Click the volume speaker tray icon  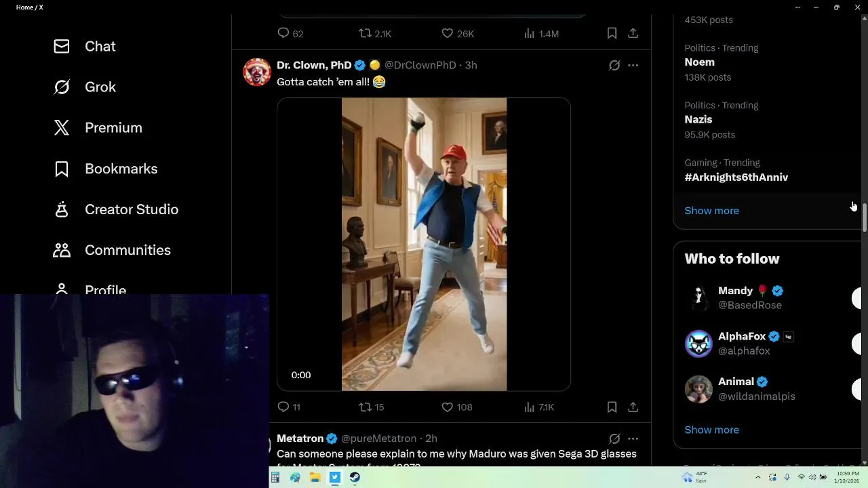(812, 477)
